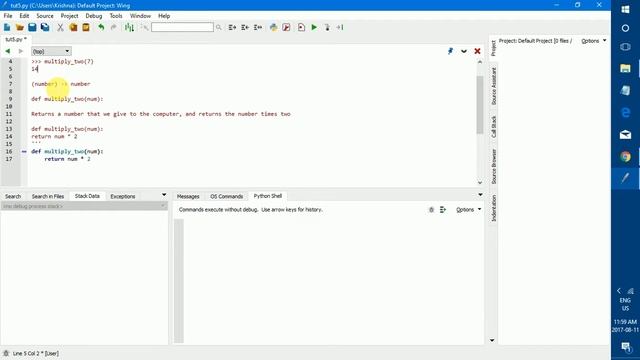640x360 pixels.
Task: Open the Tools menu
Action: point(116,16)
